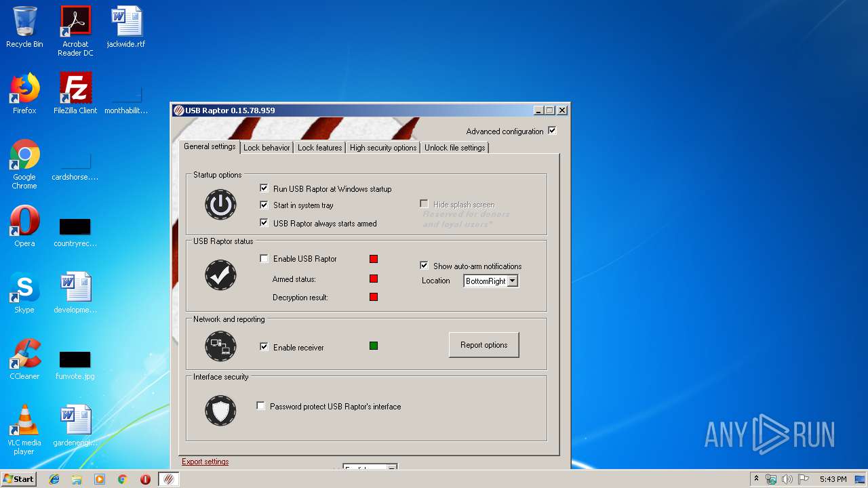Viewport: 868px width, 488px height.
Task: Click the Enable receiver green indicator
Action: click(x=374, y=346)
